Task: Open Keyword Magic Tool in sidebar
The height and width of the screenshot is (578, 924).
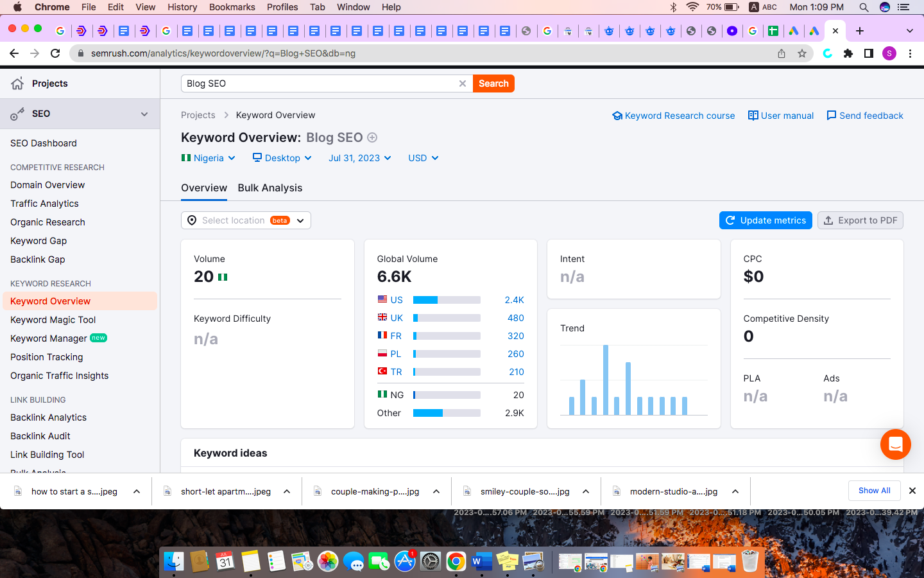Action: 53,320
